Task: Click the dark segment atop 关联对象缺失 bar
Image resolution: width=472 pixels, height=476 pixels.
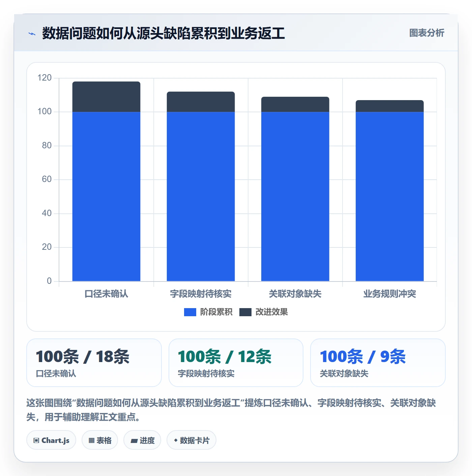Action: (295, 105)
